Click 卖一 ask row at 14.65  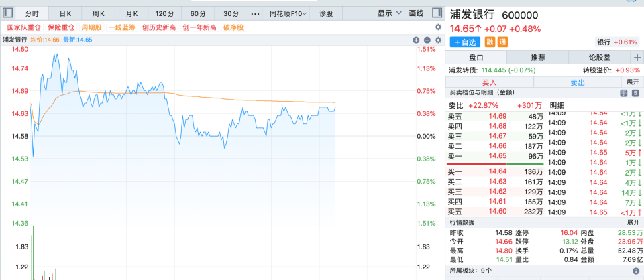(495, 156)
